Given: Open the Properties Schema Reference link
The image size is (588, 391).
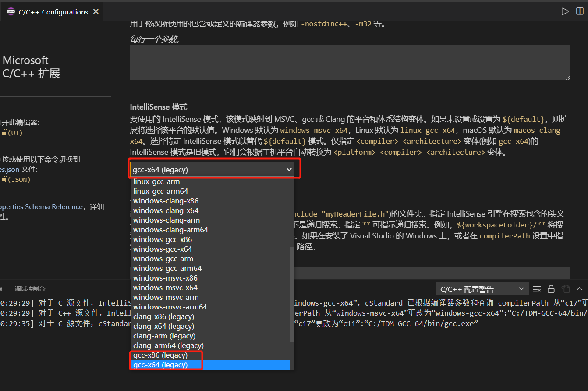Looking at the screenshot, I should click(41, 206).
